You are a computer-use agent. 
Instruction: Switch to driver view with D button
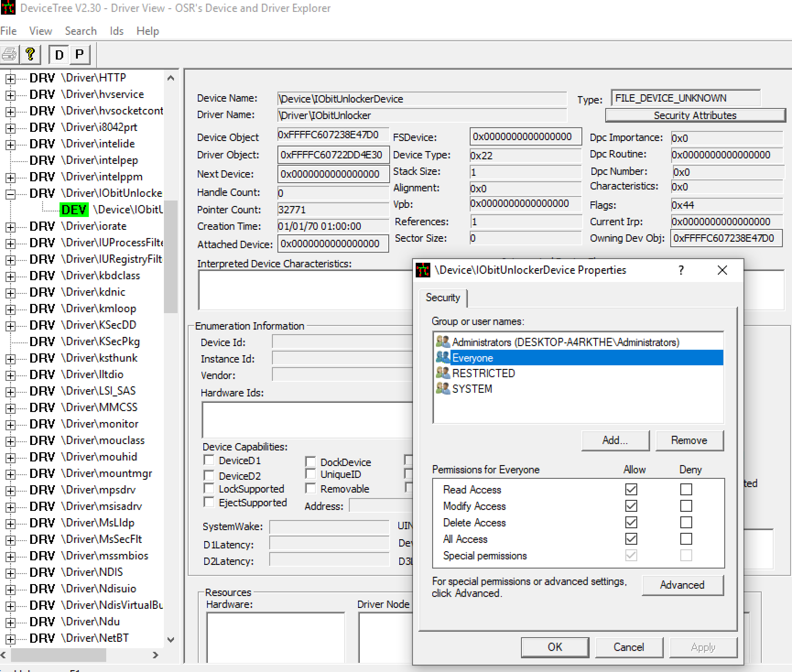pos(59,55)
